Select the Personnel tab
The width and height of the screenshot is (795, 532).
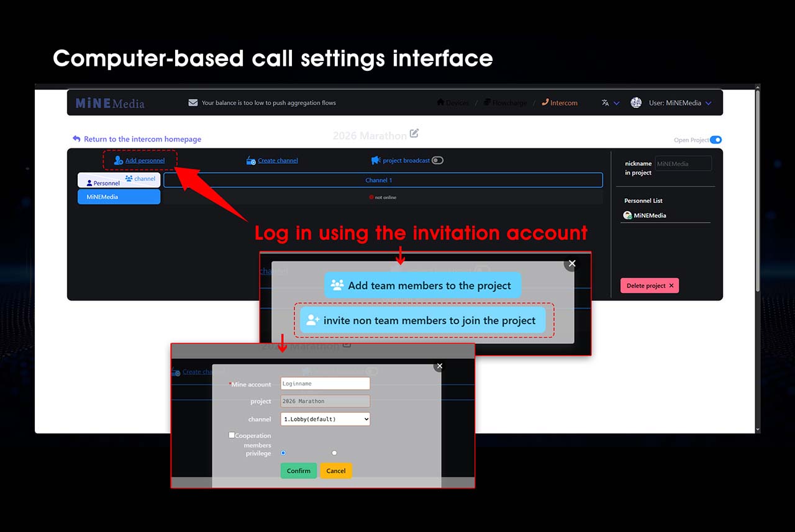[x=103, y=183]
